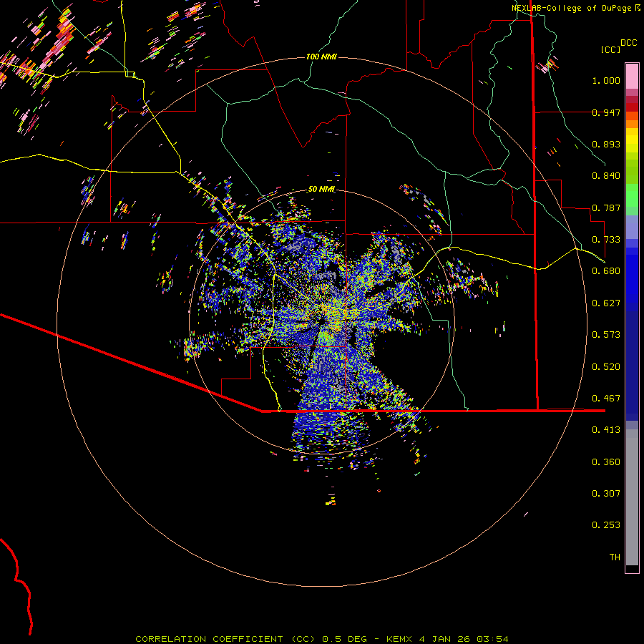Click the 0.360 legend value
The height and width of the screenshot is (644, 644).
[606, 462]
